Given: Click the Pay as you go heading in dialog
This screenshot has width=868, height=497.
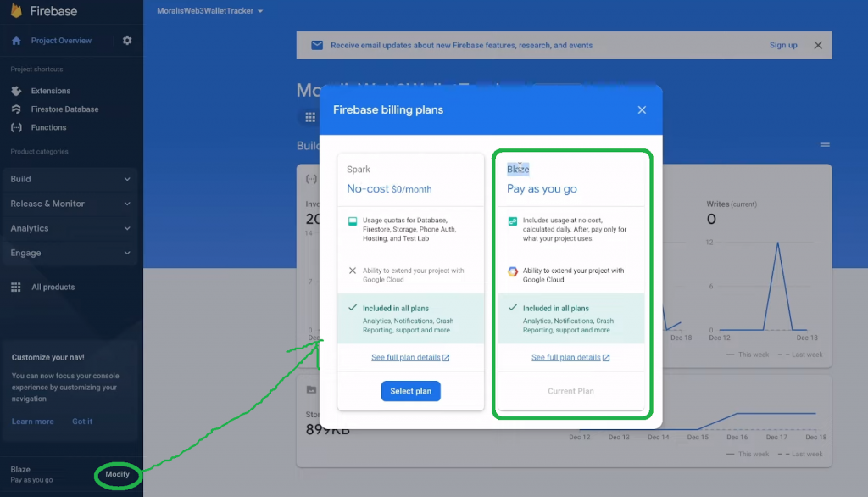Looking at the screenshot, I should (x=542, y=189).
